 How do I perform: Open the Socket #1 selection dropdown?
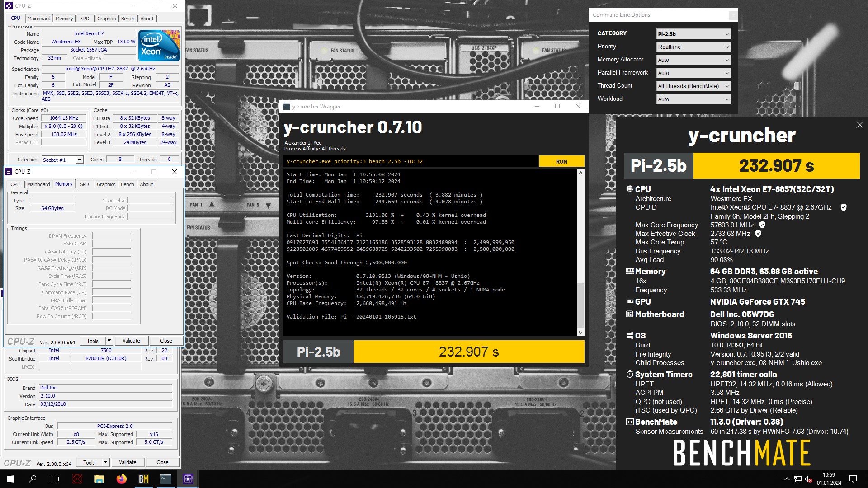tap(62, 160)
